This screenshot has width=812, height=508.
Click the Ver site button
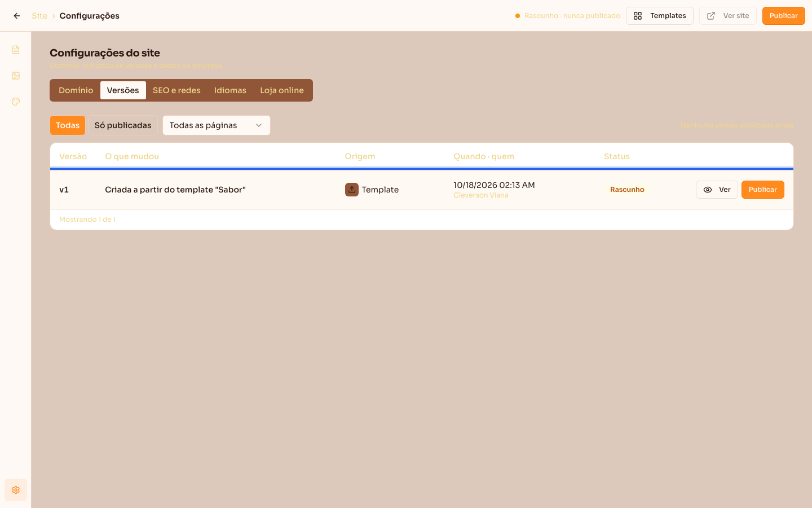coord(728,16)
